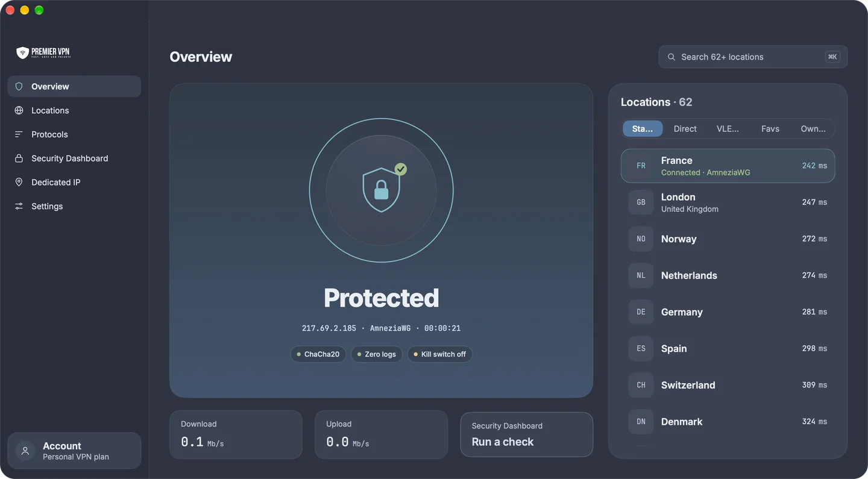Click the green connected checkmark badge
Viewport: 868px width, 479px height.
(401, 169)
